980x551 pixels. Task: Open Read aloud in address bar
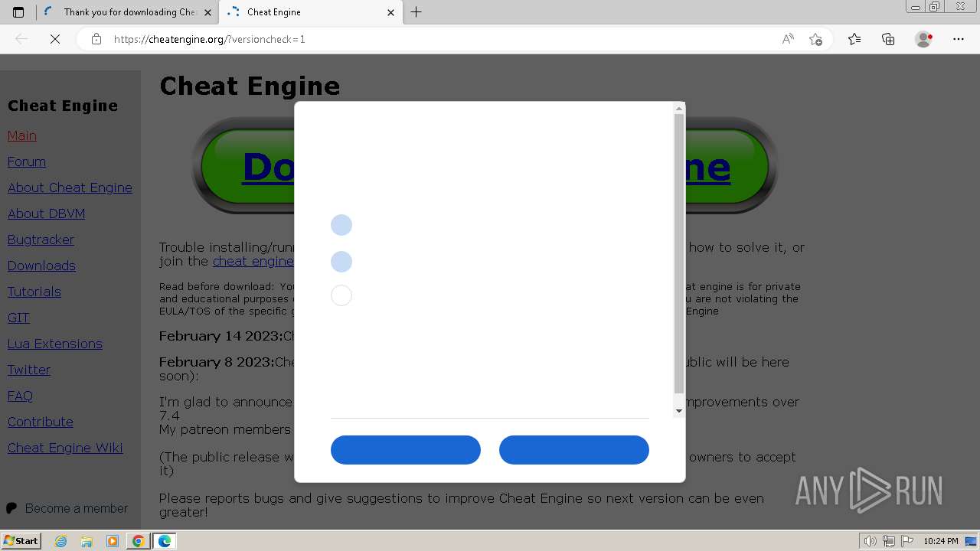[x=788, y=39]
